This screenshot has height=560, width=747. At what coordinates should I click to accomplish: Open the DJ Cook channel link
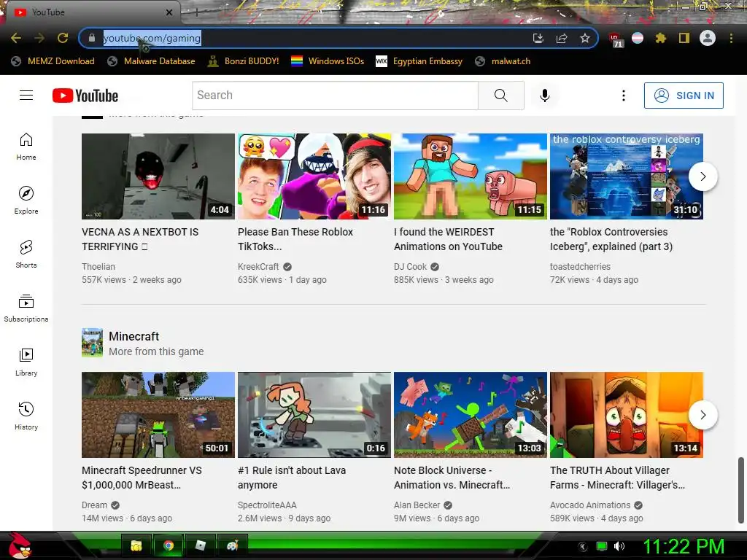click(x=410, y=267)
